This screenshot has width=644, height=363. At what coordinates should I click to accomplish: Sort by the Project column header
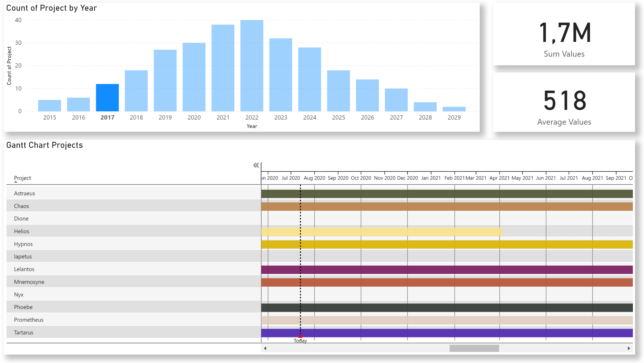22,178
